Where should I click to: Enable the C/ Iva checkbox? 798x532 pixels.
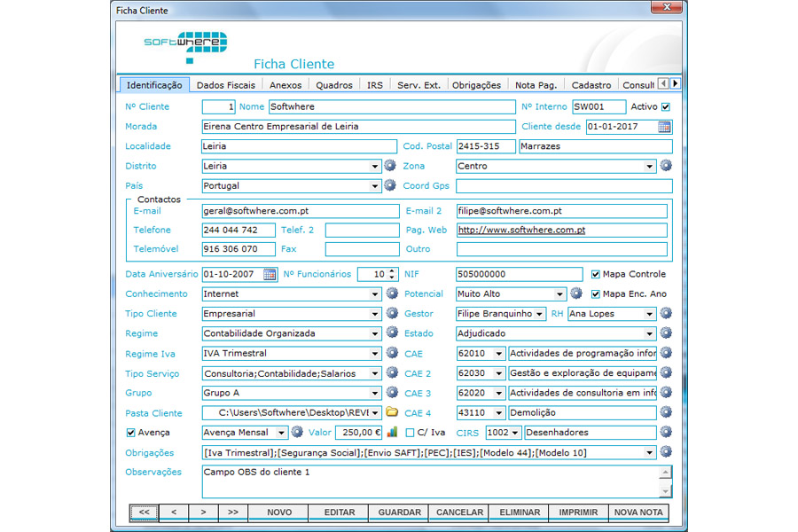click(411, 434)
